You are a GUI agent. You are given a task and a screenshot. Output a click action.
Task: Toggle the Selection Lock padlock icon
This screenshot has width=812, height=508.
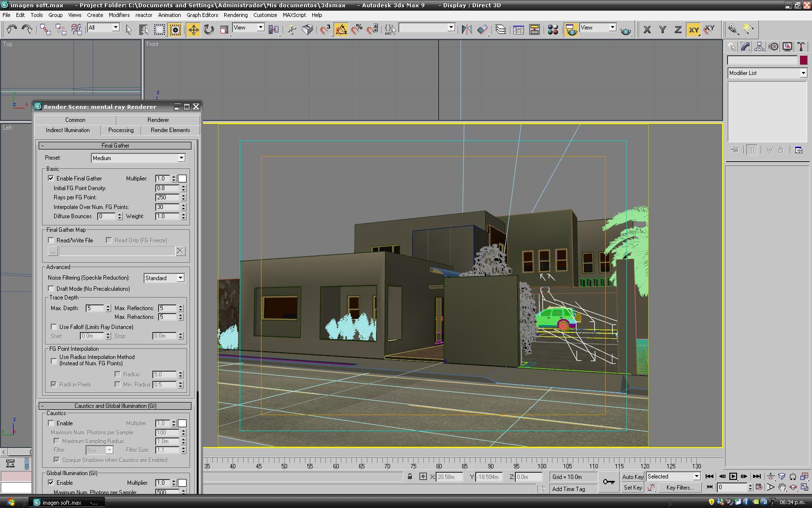410,477
